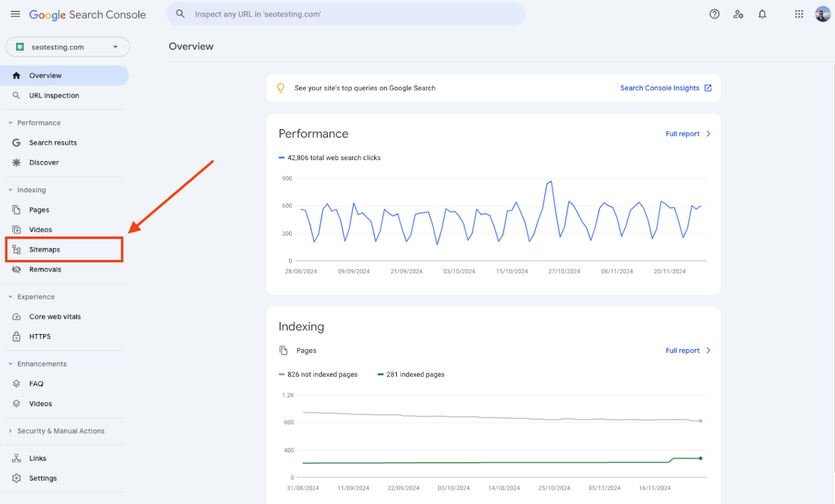Open the Discover report
Image resolution: width=835 pixels, height=504 pixels.
point(44,162)
